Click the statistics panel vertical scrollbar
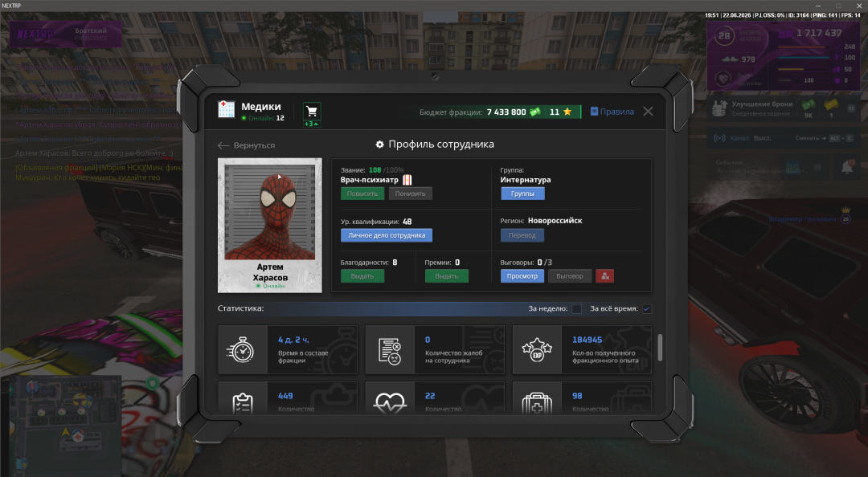Viewport: 868px width, 477px height. coord(659,348)
